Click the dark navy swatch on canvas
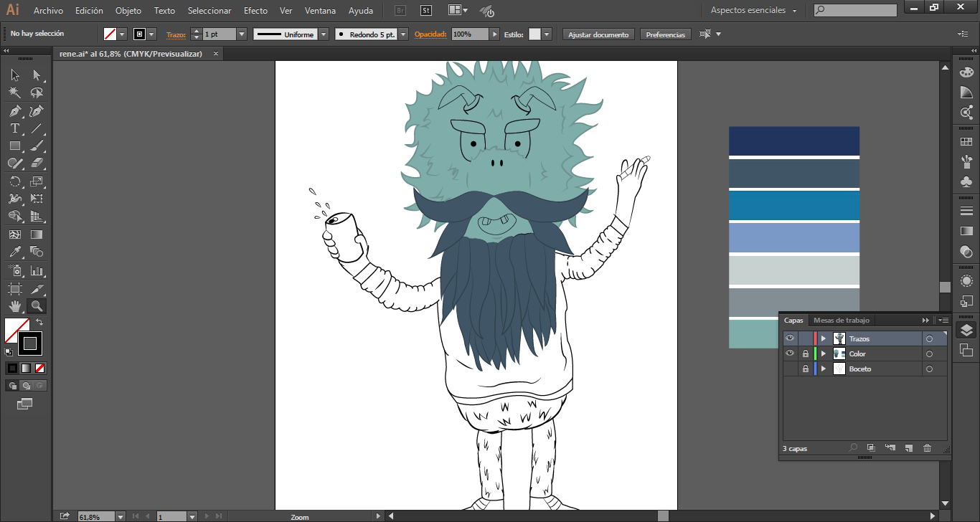980x522 pixels. pyautogui.click(x=793, y=141)
